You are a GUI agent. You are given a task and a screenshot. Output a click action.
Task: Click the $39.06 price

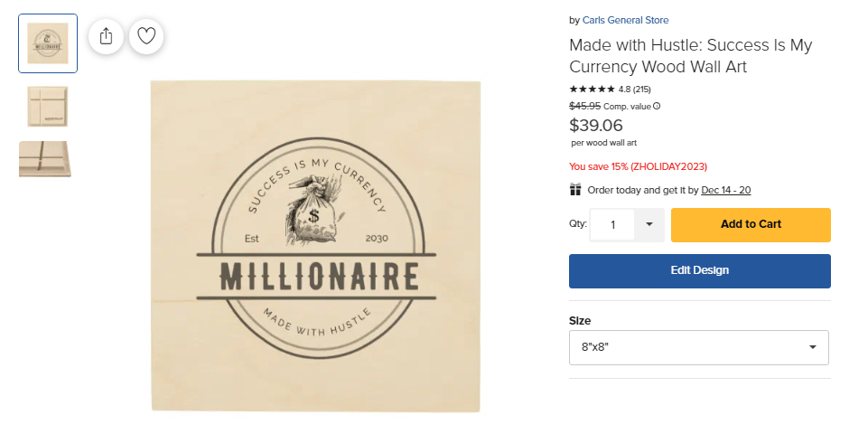pos(595,125)
